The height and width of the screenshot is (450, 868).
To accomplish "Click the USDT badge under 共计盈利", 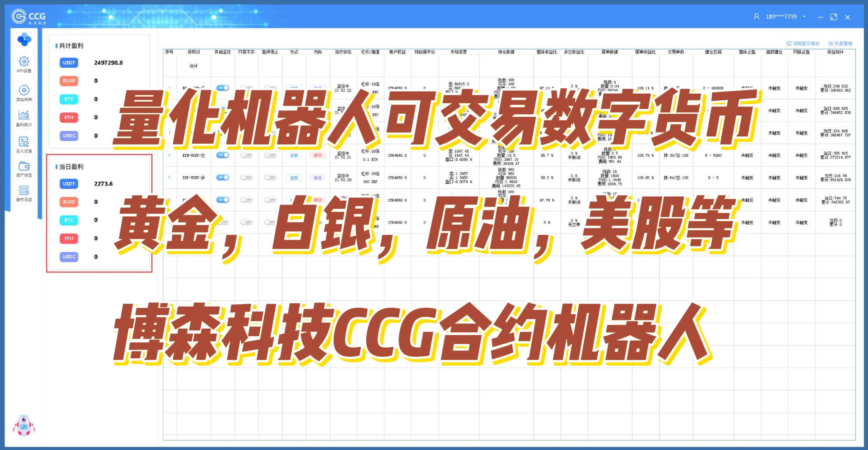I will (x=69, y=63).
